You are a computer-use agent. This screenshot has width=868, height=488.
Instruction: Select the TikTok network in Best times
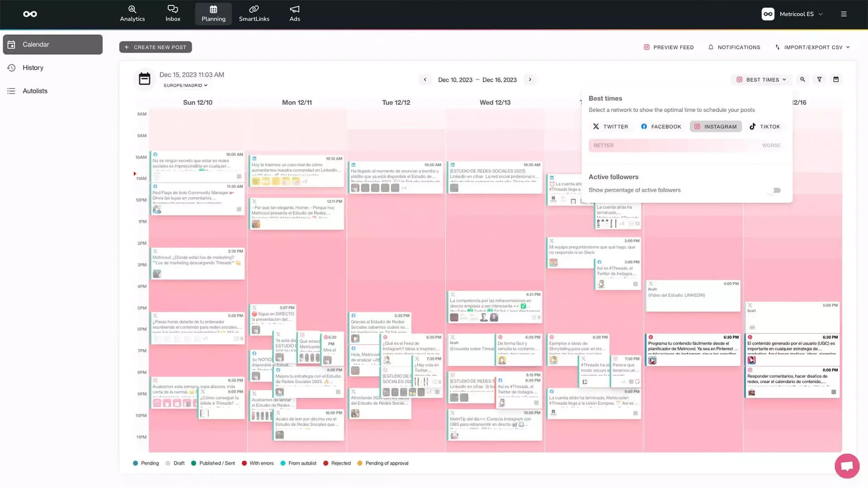[x=765, y=127]
